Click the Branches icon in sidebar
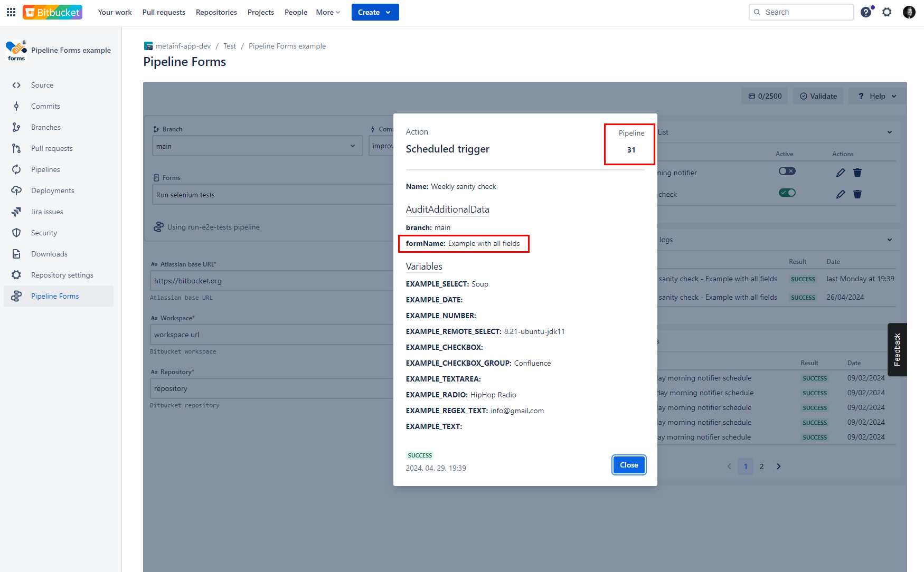This screenshot has width=924, height=572. pos(16,127)
